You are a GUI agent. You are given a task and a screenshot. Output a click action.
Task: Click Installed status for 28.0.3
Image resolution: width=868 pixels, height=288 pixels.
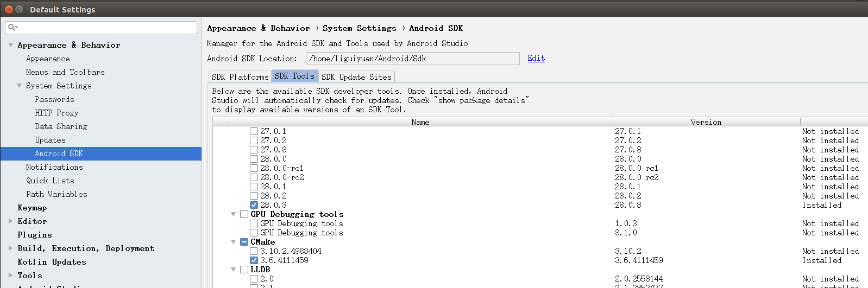pos(822,205)
